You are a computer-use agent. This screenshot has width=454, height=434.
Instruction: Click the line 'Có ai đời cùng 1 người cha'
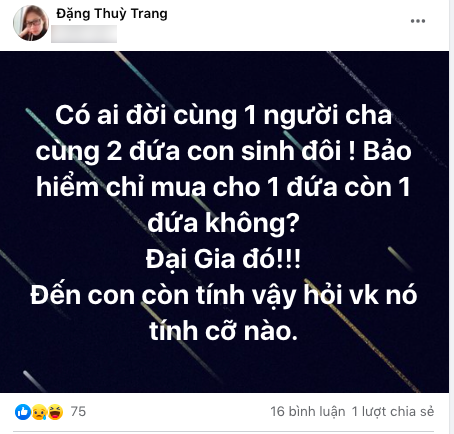click(x=223, y=116)
